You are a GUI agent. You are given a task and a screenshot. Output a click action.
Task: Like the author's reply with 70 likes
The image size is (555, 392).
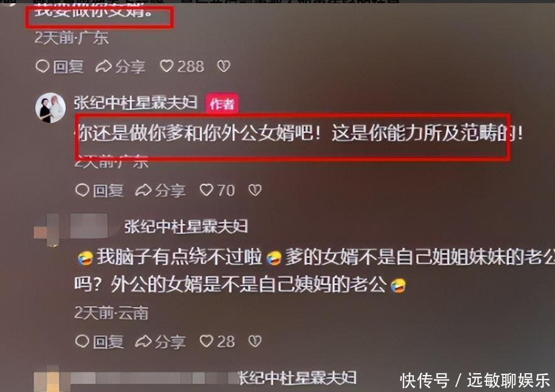217,190
